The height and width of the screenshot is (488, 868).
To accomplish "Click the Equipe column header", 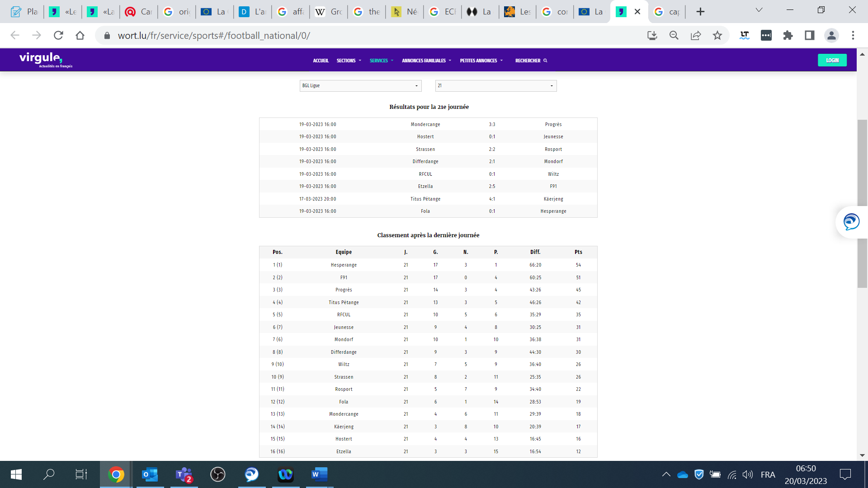I will coord(344,252).
